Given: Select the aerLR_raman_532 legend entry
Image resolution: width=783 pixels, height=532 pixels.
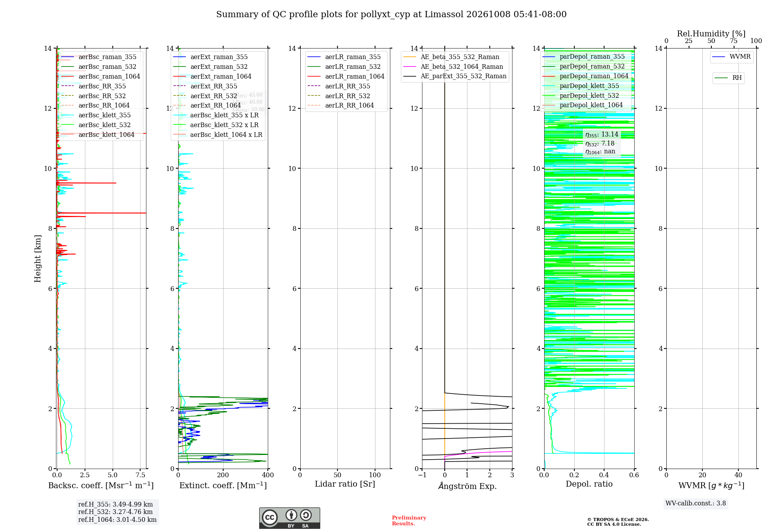Looking at the screenshot, I should pyautogui.click(x=344, y=66).
